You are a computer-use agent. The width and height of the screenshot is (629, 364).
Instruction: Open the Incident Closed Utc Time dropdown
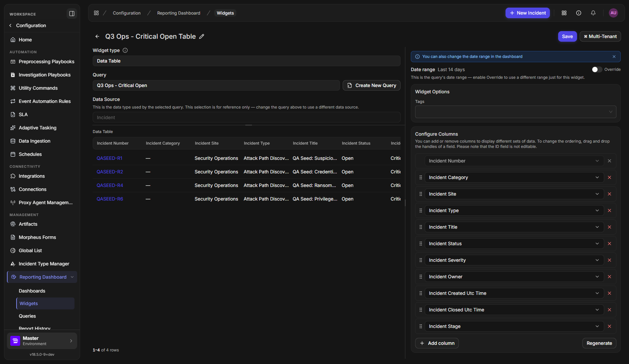pyautogui.click(x=514, y=310)
